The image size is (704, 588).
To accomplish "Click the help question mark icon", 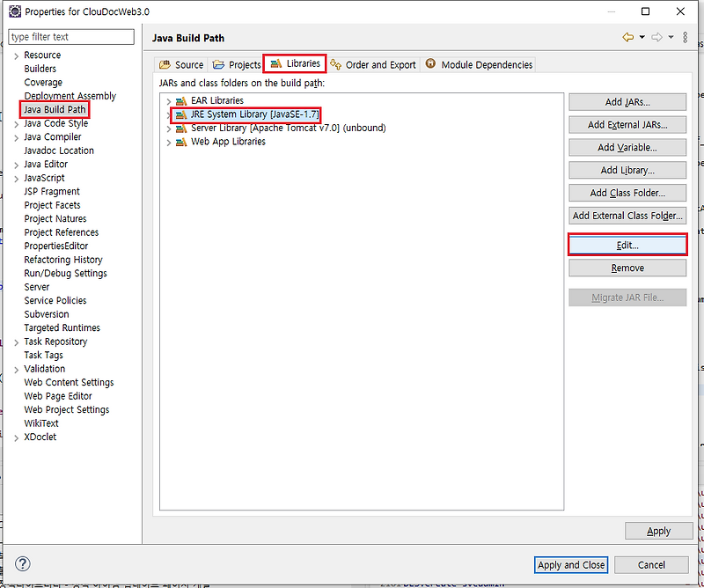I will [x=22, y=563].
